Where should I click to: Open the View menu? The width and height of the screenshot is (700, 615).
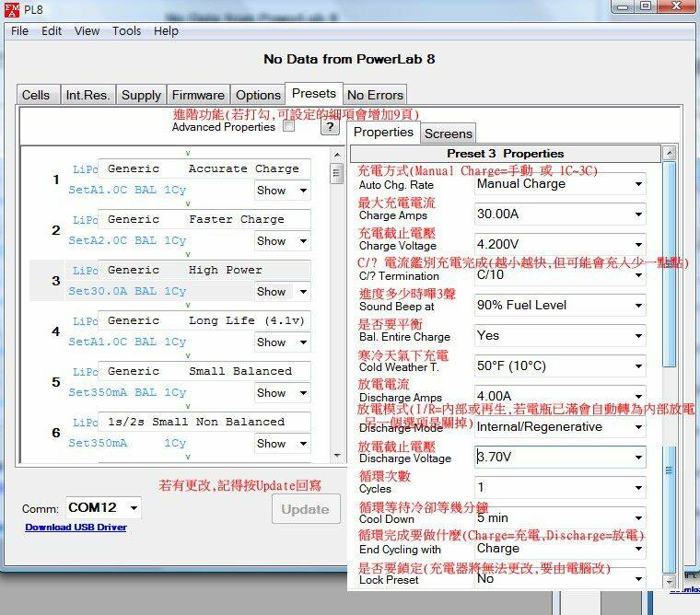click(87, 30)
